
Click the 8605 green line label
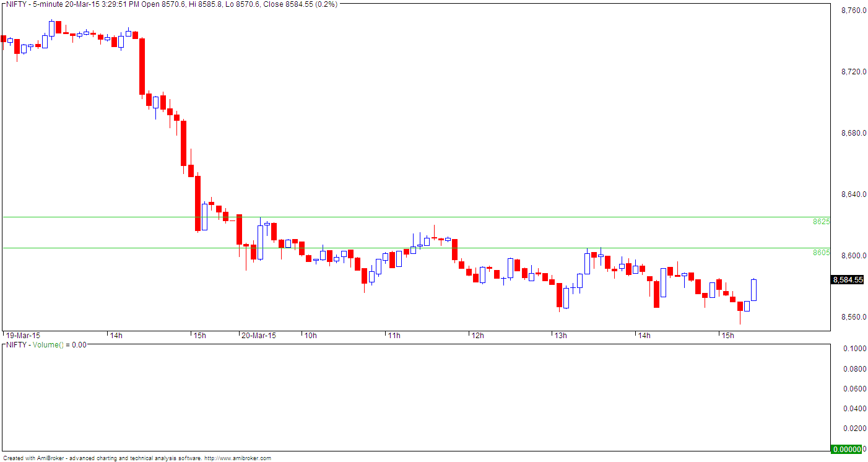click(821, 252)
